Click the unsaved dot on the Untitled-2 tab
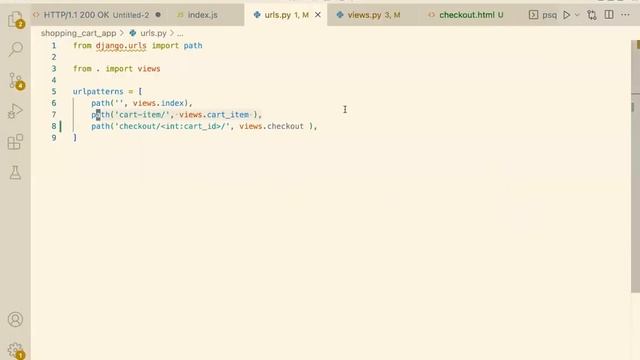This screenshot has width=640, height=360. coord(158,15)
